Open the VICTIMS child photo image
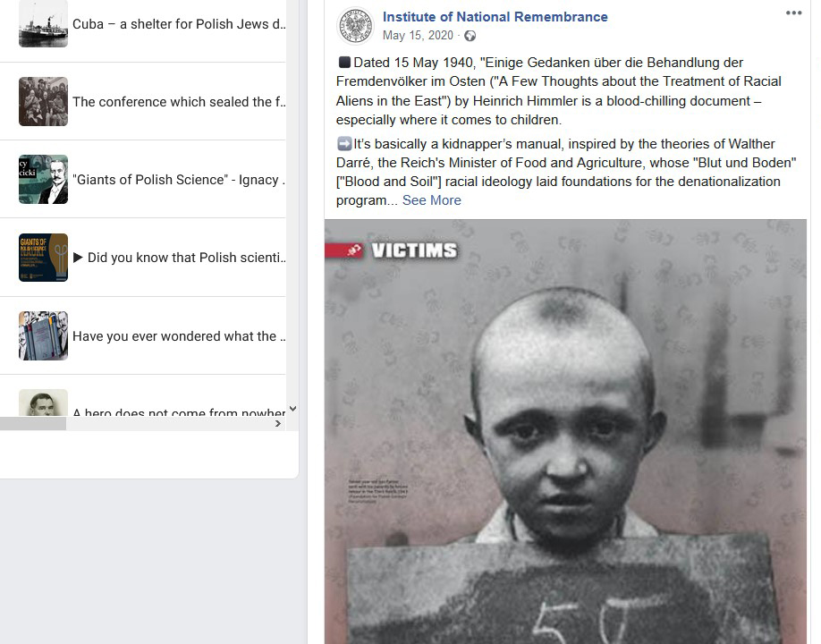This screenshot has height=644, width=821. click(x=565, y=431)
